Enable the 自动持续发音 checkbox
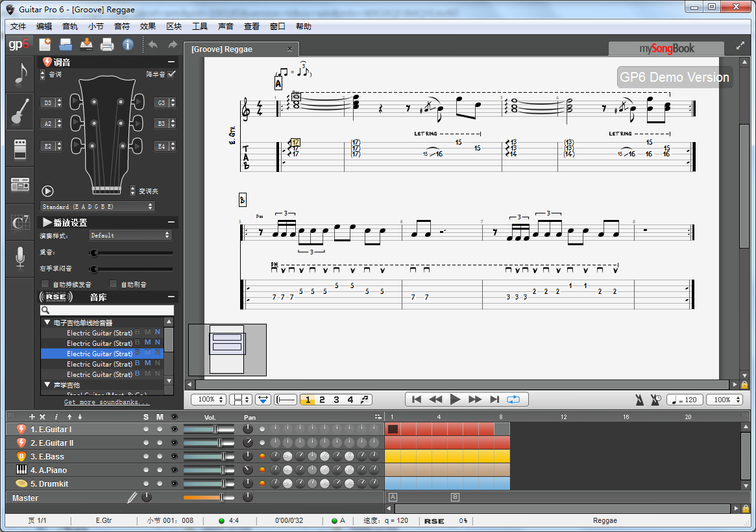Screen dimensions: 756x532 coord(45,284)
